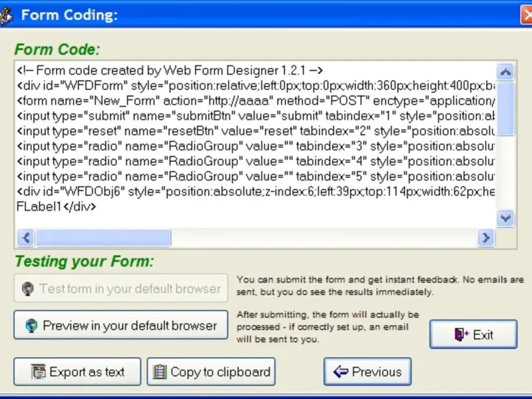Click the horizontal scrollbar left arrow
This screenshot has height=399, width=532.
pos(26,238)
